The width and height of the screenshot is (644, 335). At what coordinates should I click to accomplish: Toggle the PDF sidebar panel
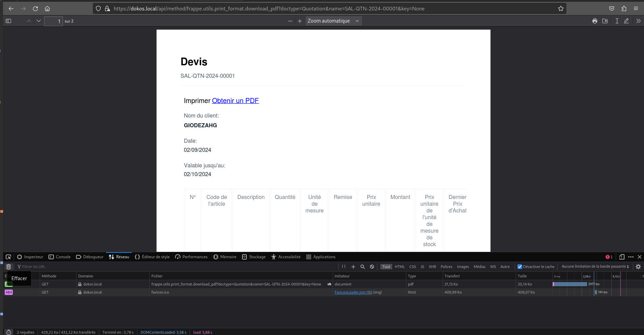(9, 21)
